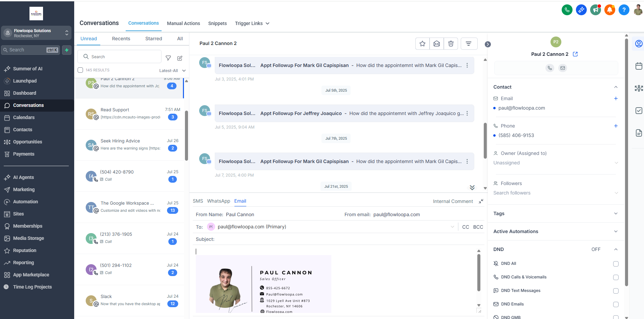
Task: Star the Paul 2 Cannon 2 conversation
Action: point(422,44)
